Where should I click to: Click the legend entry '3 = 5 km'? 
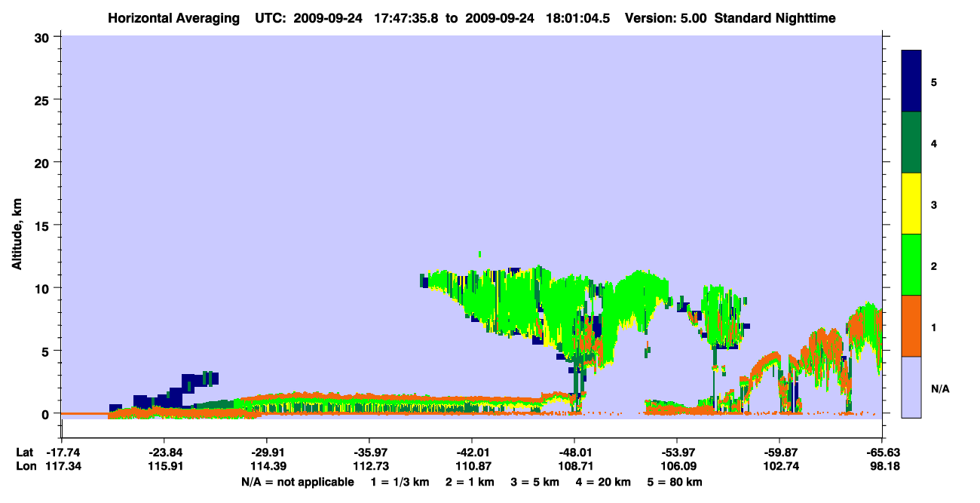tap(535, 482)
